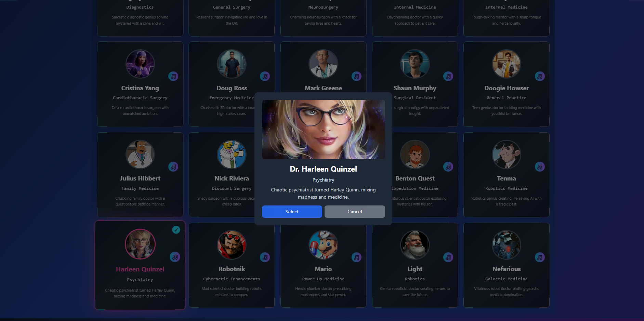This screenshot has height=321, width=644.
Task: Click the Tenma name text
Action: [x=507, y=178]
